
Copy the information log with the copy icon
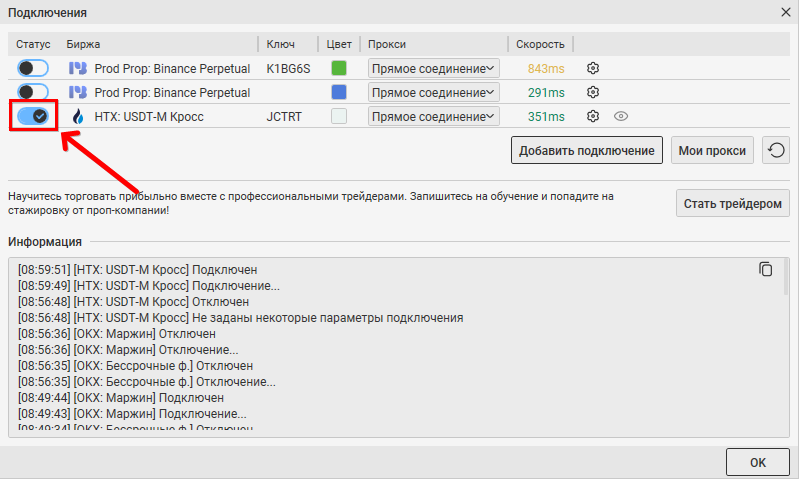pos(766,269)
